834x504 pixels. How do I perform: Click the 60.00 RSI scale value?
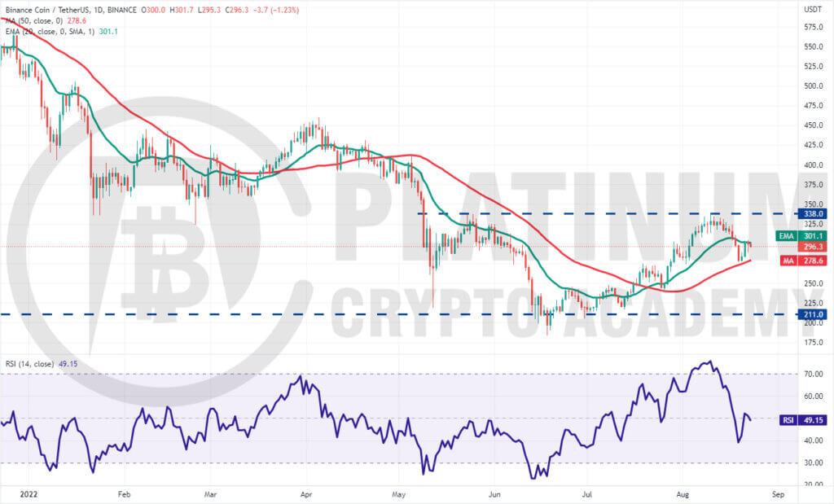pos(814,397)
